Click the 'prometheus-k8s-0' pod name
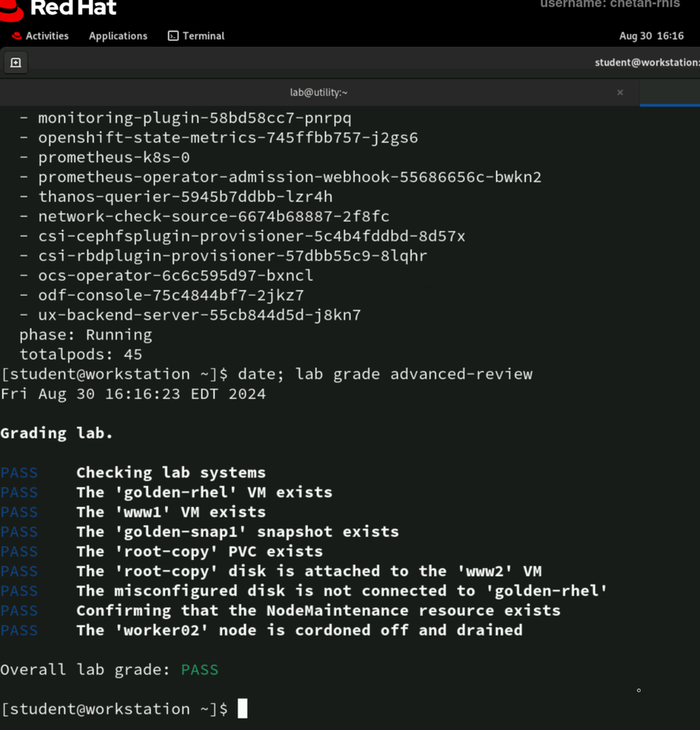Viewport: 700px width, 730px height. coord(113,157)
